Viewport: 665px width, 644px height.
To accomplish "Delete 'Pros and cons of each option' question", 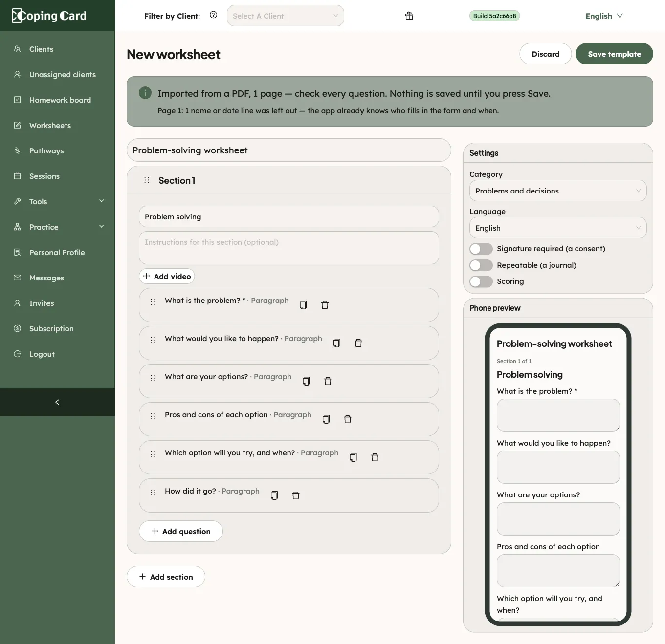I will tap(347, 419).
